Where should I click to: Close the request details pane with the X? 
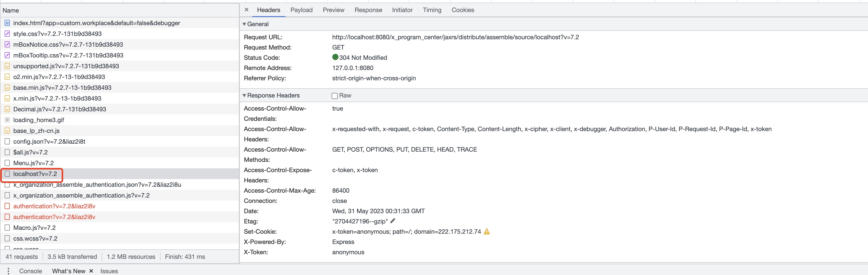[x=246, y=10]
